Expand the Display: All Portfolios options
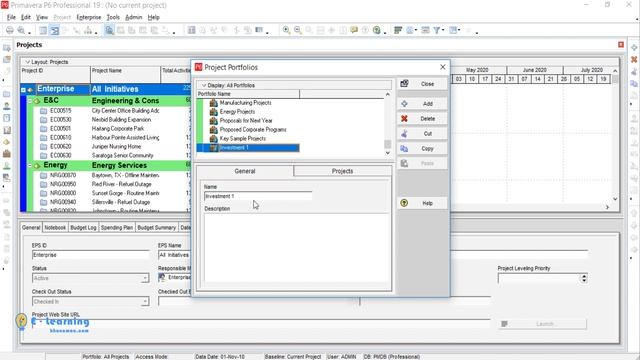This screenshot has height=360, width=640. tap(204, 85)
